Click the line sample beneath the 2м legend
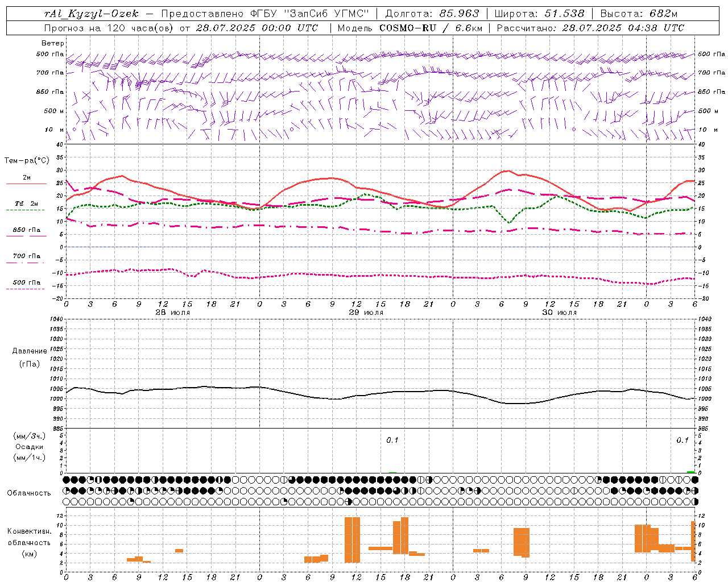The height and width of the screenshot is (582, 728). (26, 184)
